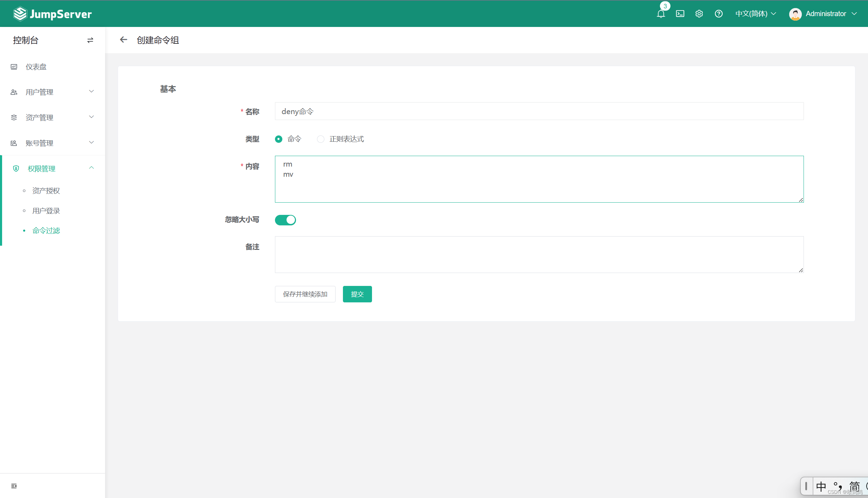Viewport: 868px width, 498px height.
Task: Toggle the 忽略大小写 switch off
Action: [285, 220]
